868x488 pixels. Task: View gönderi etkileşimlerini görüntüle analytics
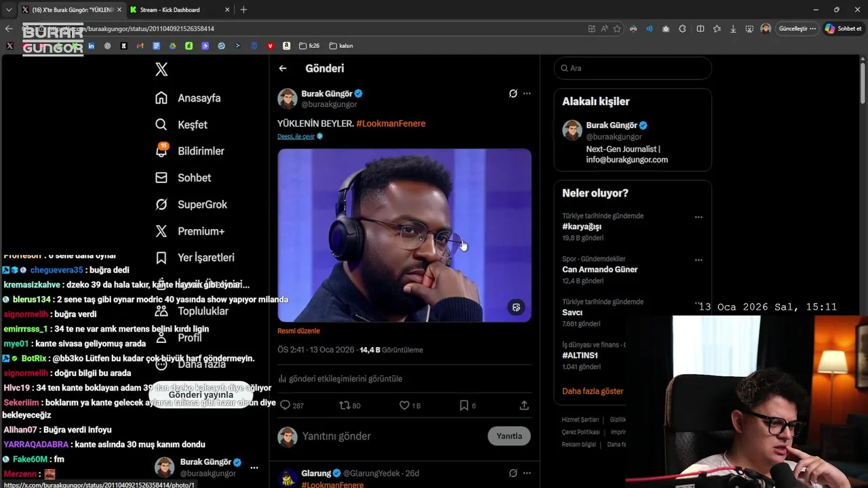(340, 379)
